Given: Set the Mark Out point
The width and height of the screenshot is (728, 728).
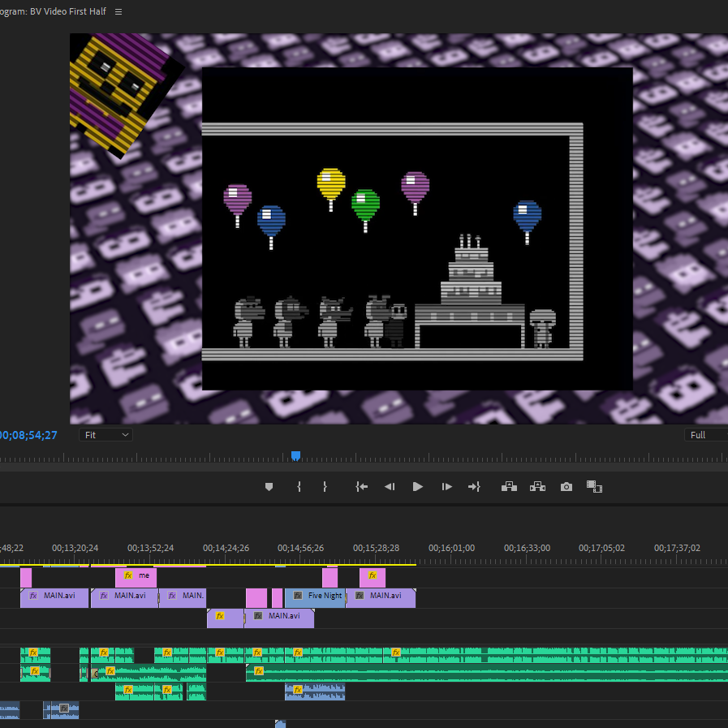Looking at the screenshot, I should click(x=325, y=487).
